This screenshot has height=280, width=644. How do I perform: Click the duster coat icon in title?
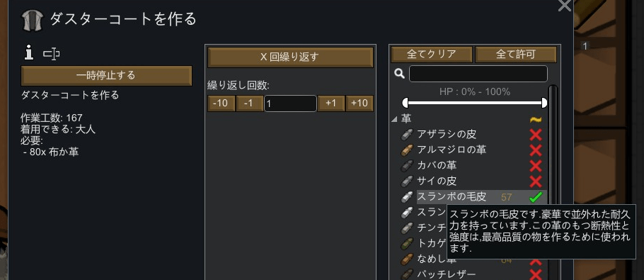point(33,21)
